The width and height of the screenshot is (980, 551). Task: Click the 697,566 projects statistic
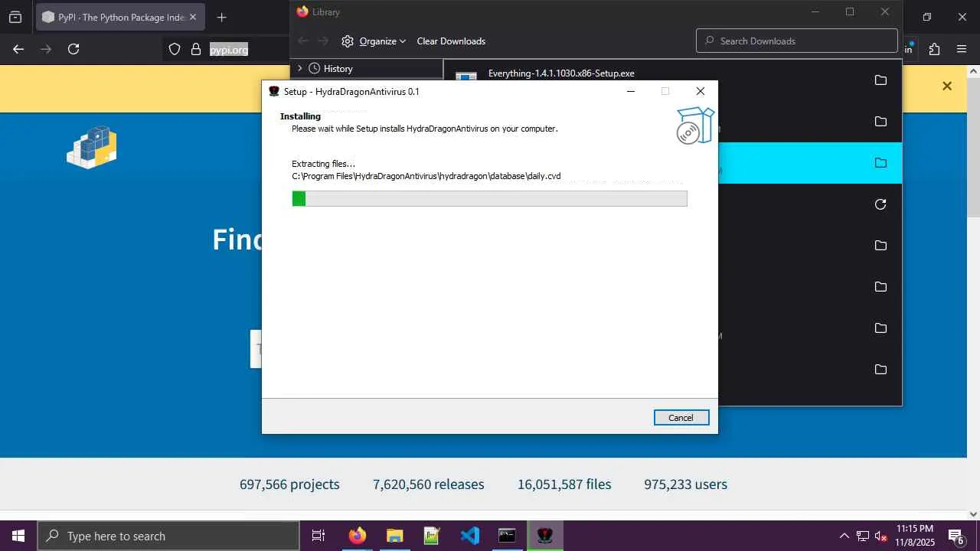(289, 484)
